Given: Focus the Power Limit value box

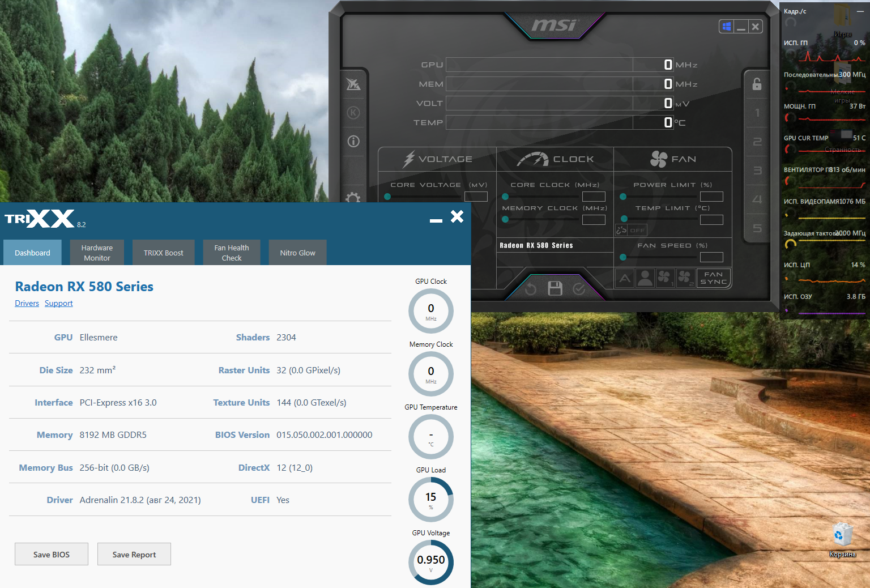Looking at the screenshot, I should tap(711, 197).
